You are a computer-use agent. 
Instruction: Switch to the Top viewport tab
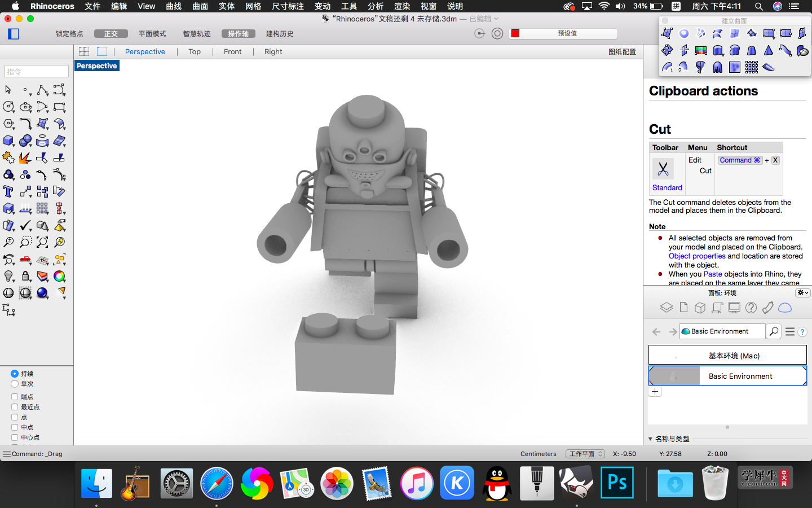pos(195,51)
